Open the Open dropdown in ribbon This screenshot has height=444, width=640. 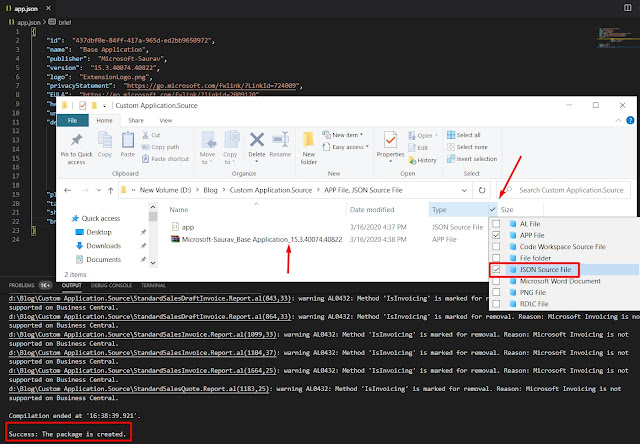pos(423,135)
